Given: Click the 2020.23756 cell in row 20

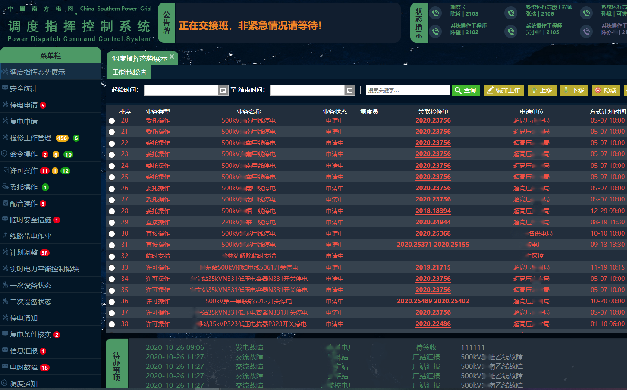Looking at the screenshot, I should click(x=433, y=120).
